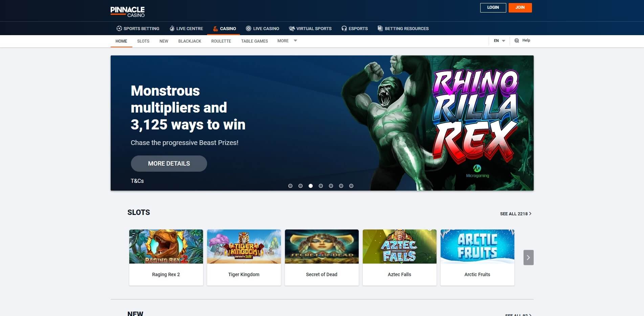
Task: Open Sports Betting via soccer ball icon
Action: tap(119, 29)
